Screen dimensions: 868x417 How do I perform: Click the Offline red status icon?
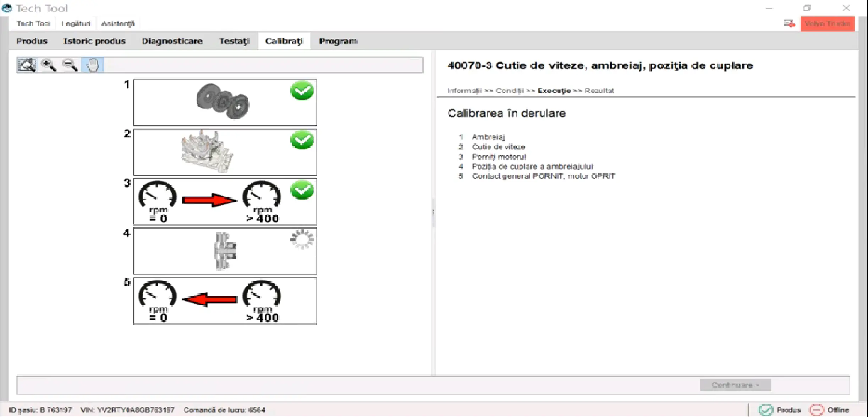coord(816,410)
